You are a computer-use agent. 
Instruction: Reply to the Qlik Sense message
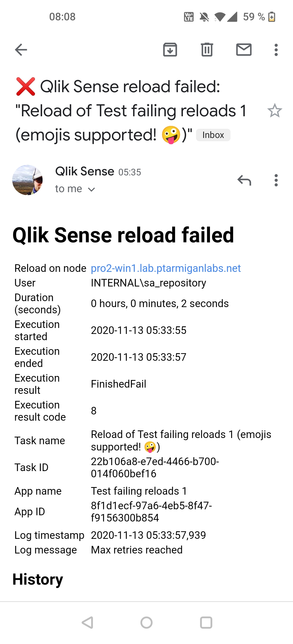tap(244, 180)
